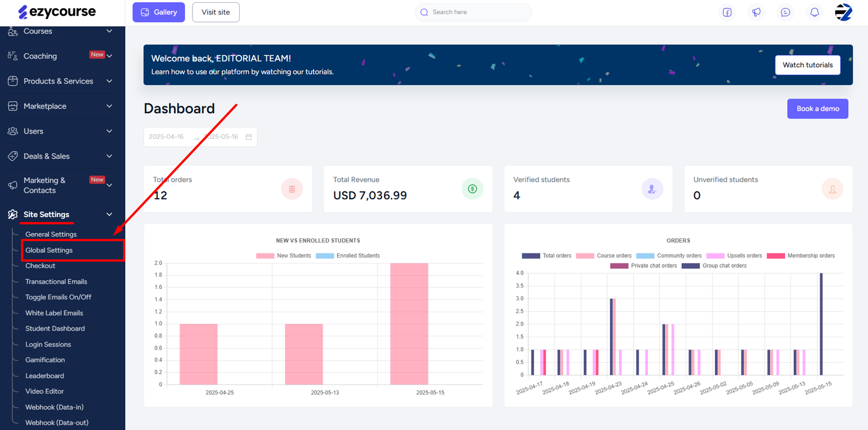Click the Total Revenue dollar icon
This screenshot has width=868, height=430.
[x=472, y=189]
